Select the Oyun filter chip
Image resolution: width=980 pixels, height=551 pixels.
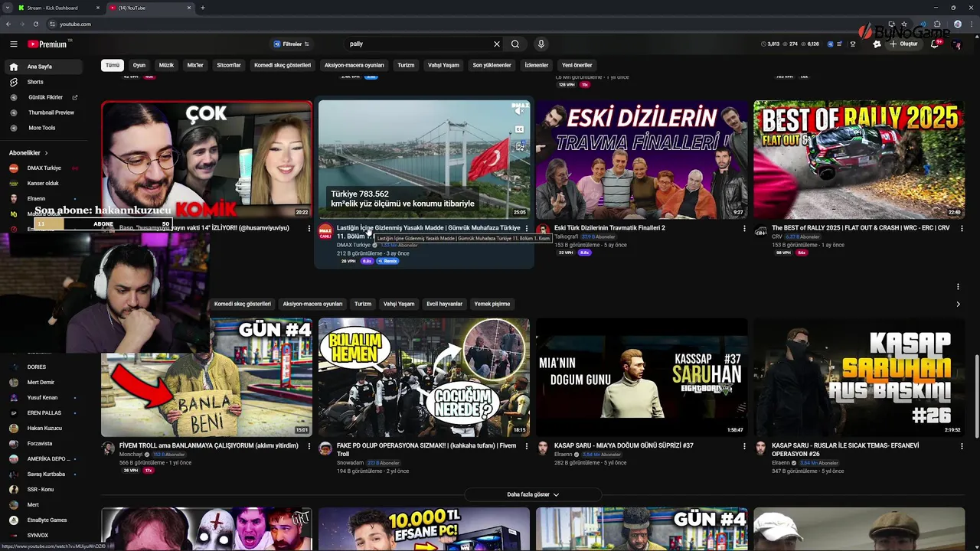click(x=139, y=65)
